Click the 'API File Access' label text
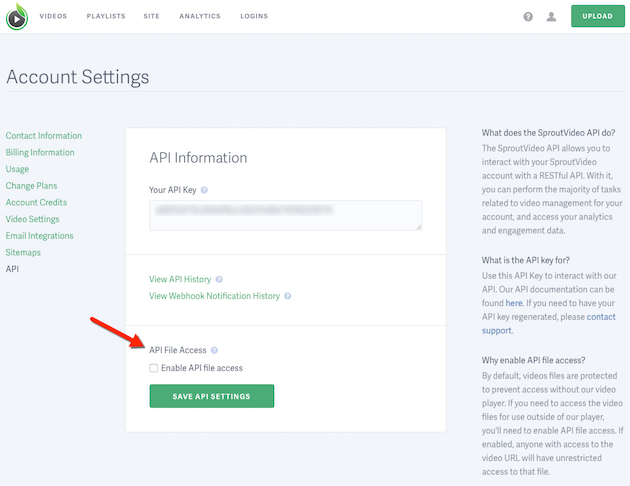This screenshot has width=630, height=486. pos(178,350)
